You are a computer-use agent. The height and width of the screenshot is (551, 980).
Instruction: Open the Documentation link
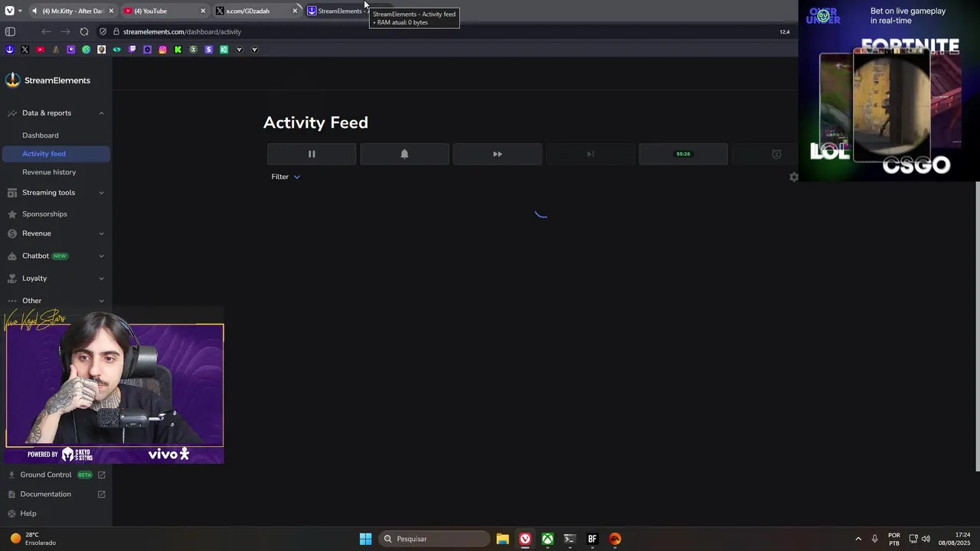(56, 494)
